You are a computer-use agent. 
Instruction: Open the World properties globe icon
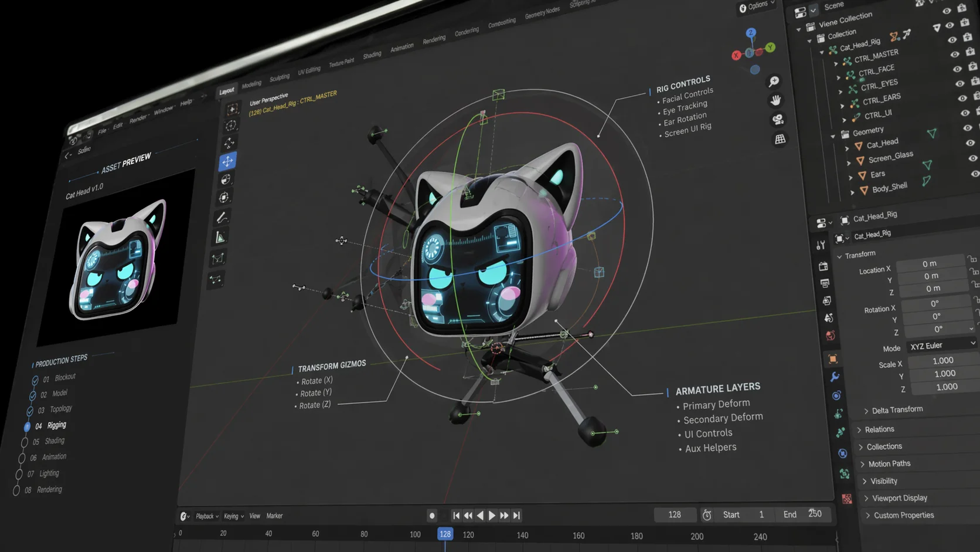point(831,336)
